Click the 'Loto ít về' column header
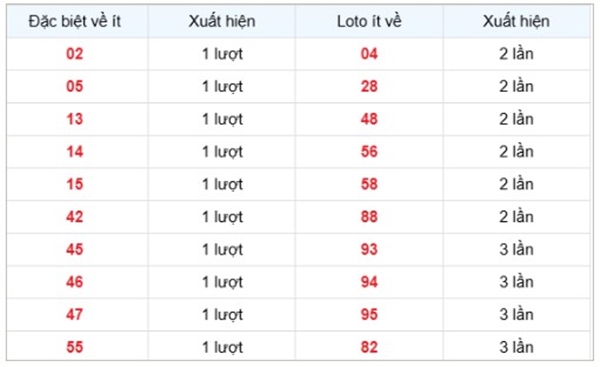600x367 pixels. point(369,21)
